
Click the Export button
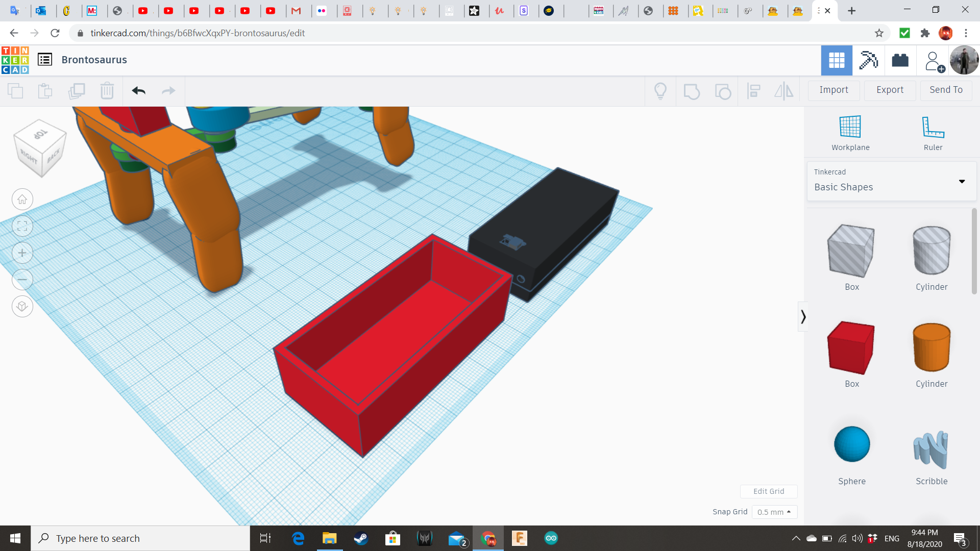(x=890, y=90)
